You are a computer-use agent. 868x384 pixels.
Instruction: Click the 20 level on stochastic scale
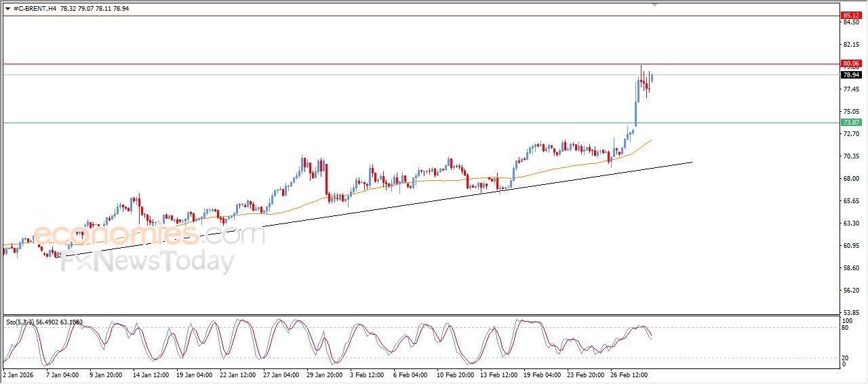[846, 358]
